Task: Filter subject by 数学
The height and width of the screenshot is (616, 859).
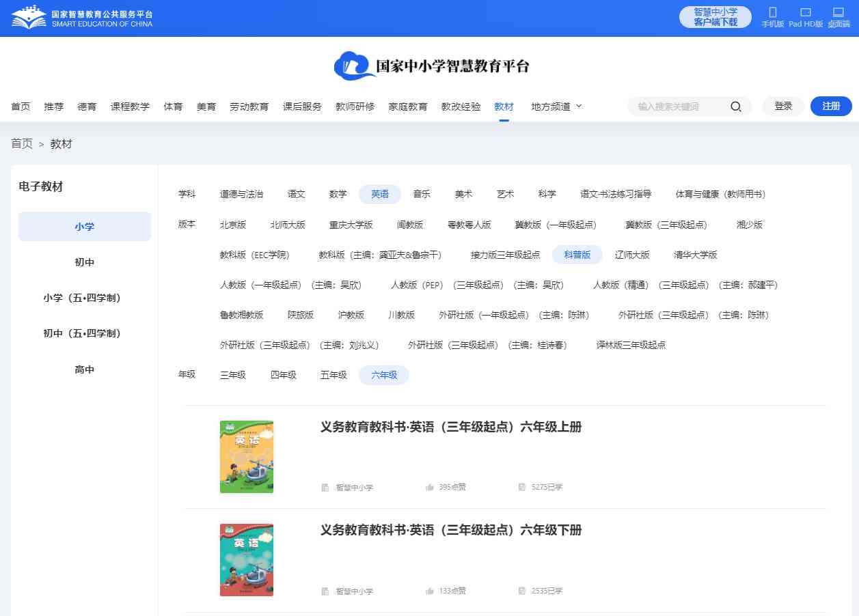Action: point(338,194)
